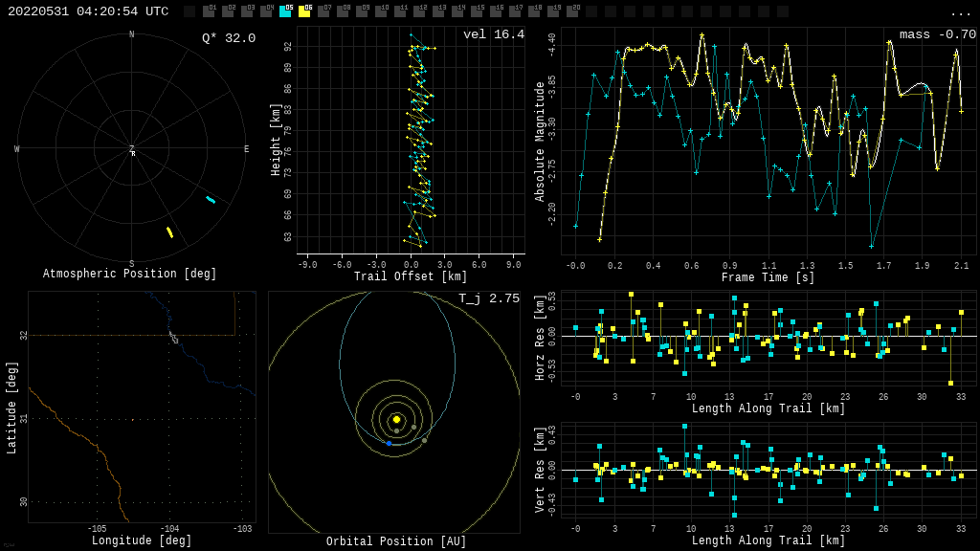Click the UTC timestamp in the header
The width and height of the screenshot is (980, 551).
[x=88, y=11]
